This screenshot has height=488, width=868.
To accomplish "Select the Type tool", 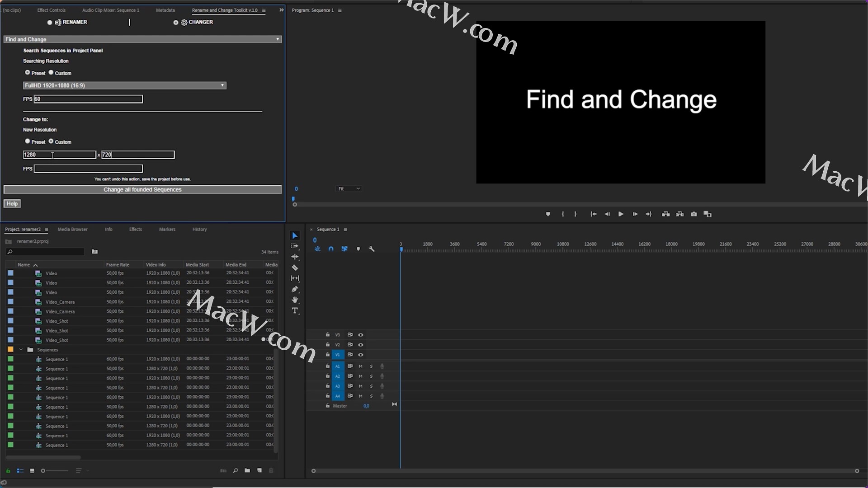I will coord(295,311).
